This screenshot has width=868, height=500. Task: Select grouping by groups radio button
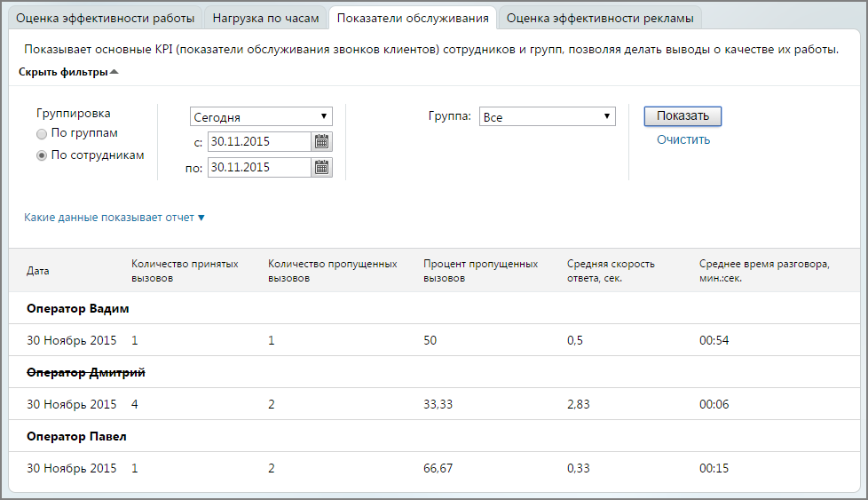pyautogui.click(x=42, y=133)
